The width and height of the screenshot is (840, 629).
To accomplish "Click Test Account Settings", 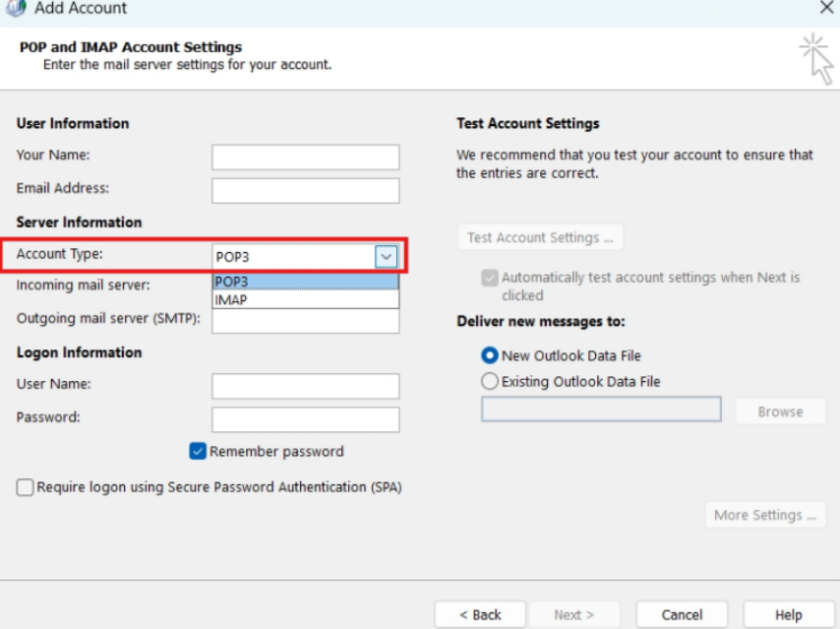I will pyautogui.click(x=540, y=237).
